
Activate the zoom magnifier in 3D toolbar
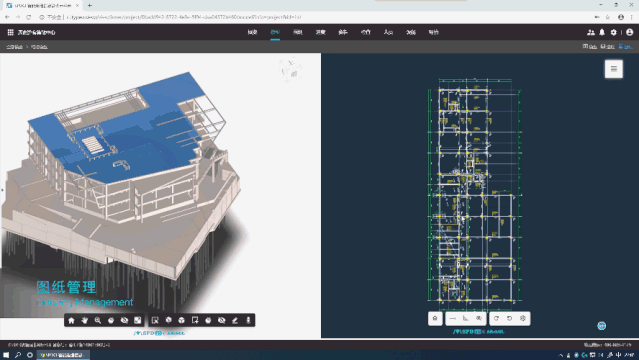tap(98, 320)
